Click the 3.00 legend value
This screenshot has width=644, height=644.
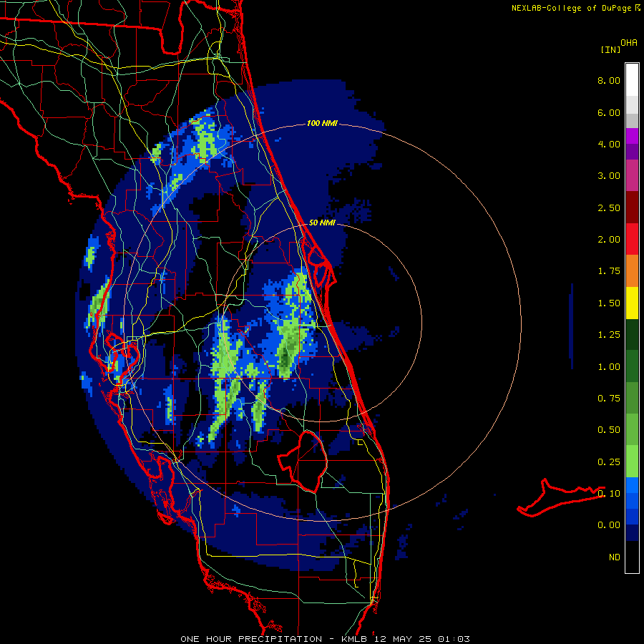[609, 176]
